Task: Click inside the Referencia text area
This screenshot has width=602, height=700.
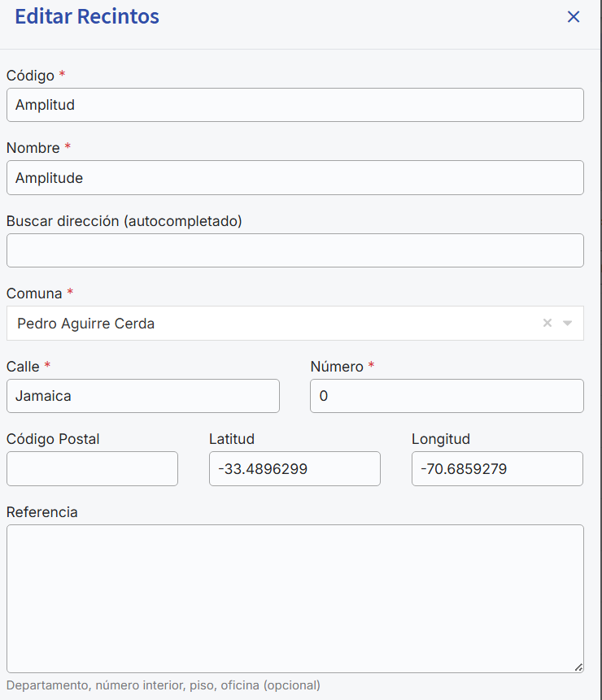Action: click(294, 598)
